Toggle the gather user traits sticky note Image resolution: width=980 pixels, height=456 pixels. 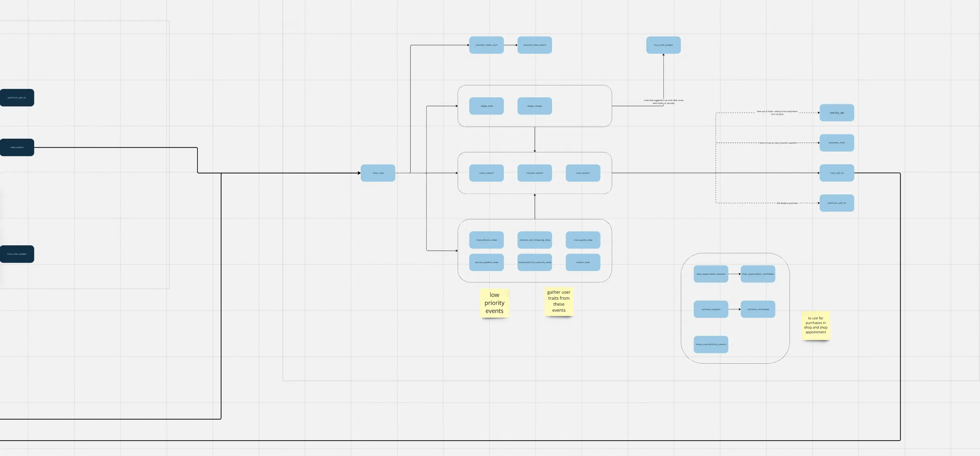[559, 302]
